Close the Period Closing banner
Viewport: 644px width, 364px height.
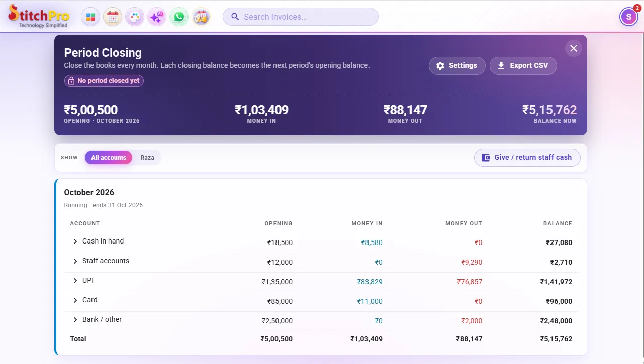(x=574, y=48)
